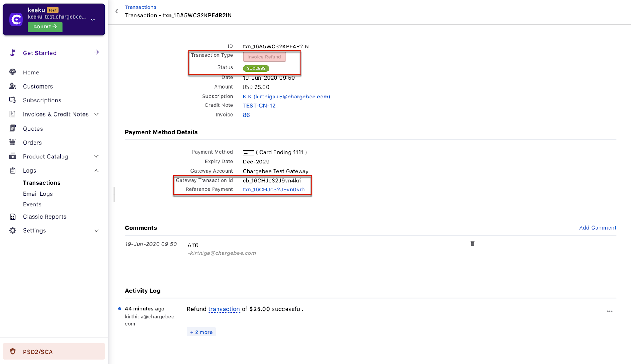Image resolution: width=631 pixels, height=364 pixels.
Task: Click the card icon next to Card Ending 1111
Action: coord(248,152)
